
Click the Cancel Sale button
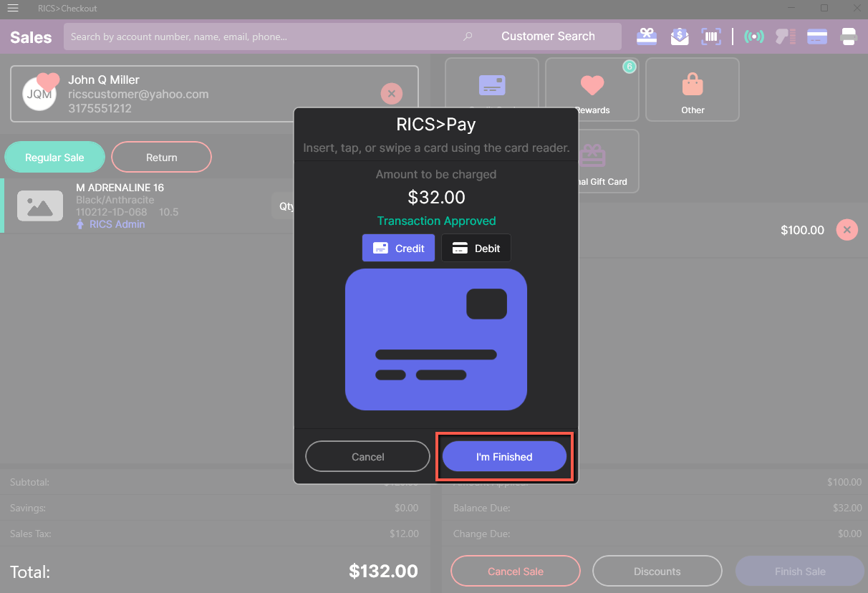pos(516,572)
